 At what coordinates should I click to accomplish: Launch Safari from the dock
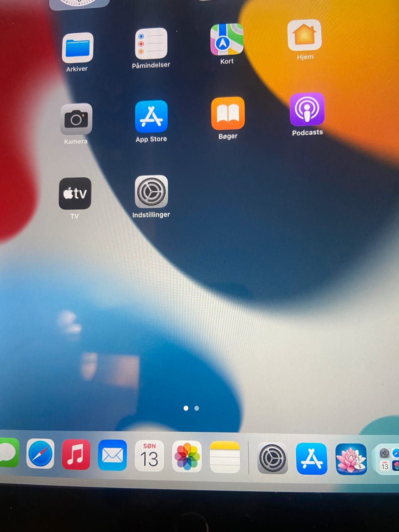40,454
